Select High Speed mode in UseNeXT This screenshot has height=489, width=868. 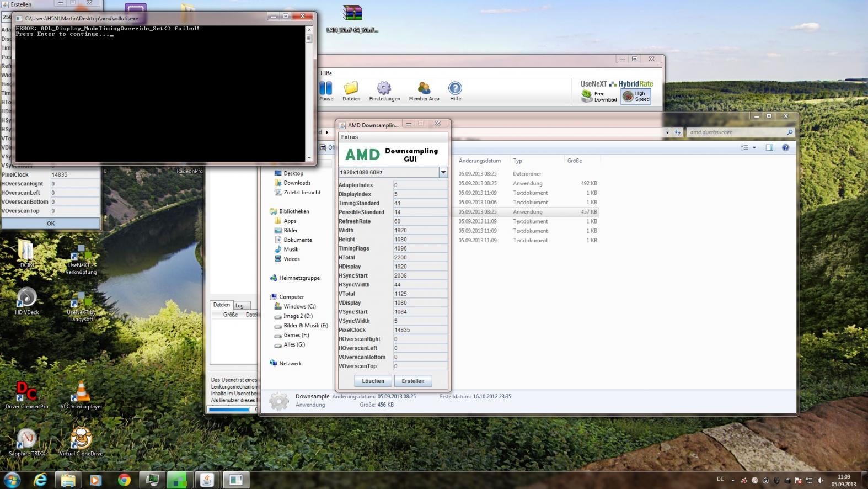tap(636, 97)
